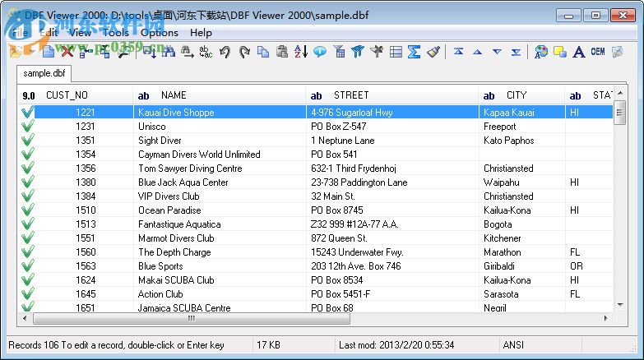Click the NAME column header
Viewport: 644px width, 360px height.
click(x=220, y=95)
